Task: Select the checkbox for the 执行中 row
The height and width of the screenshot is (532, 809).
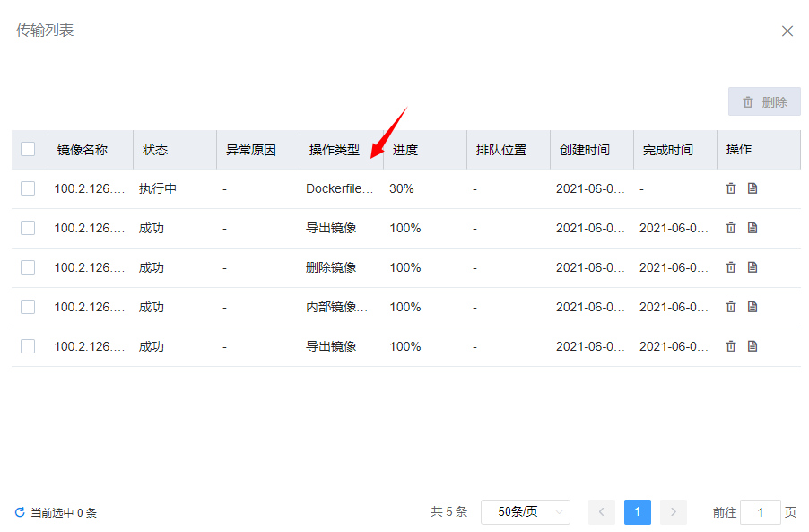Action: pos(28,188)
